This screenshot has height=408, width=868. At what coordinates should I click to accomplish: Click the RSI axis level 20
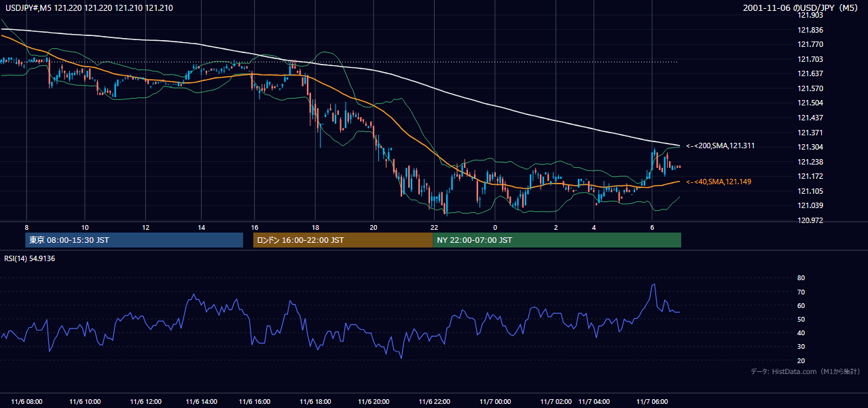click(x=801, y=360)
